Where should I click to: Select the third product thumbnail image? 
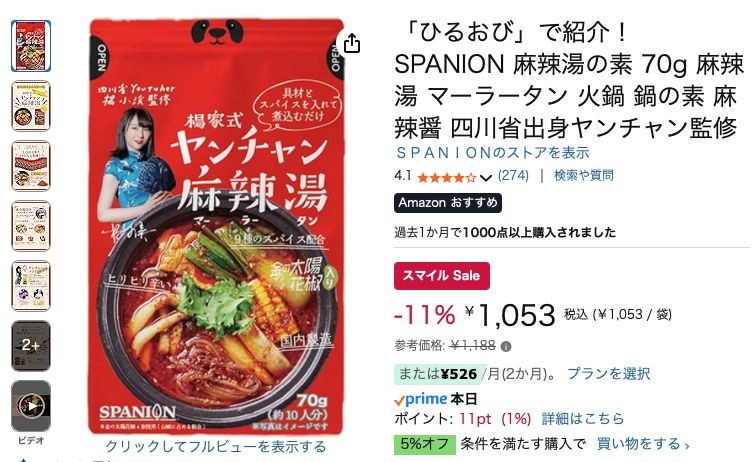[x=31, y=166]
